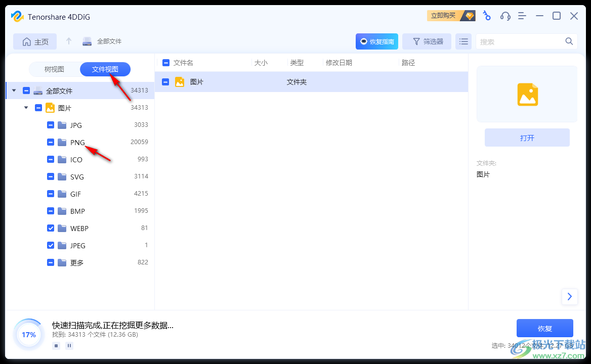Viewport: 591px width, 364px height.
Task: Collapse the 全部文件 tree node
Action: 14,90
